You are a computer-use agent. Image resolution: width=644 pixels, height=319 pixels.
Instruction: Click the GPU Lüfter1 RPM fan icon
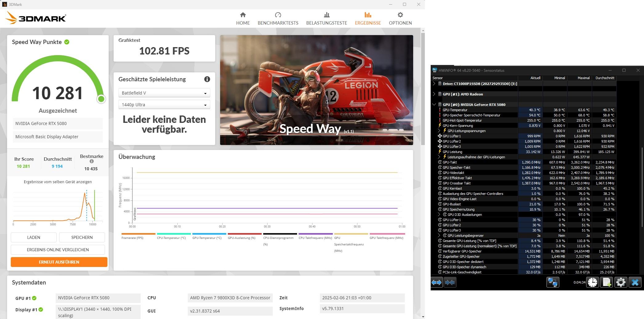(x=440, y=136)
